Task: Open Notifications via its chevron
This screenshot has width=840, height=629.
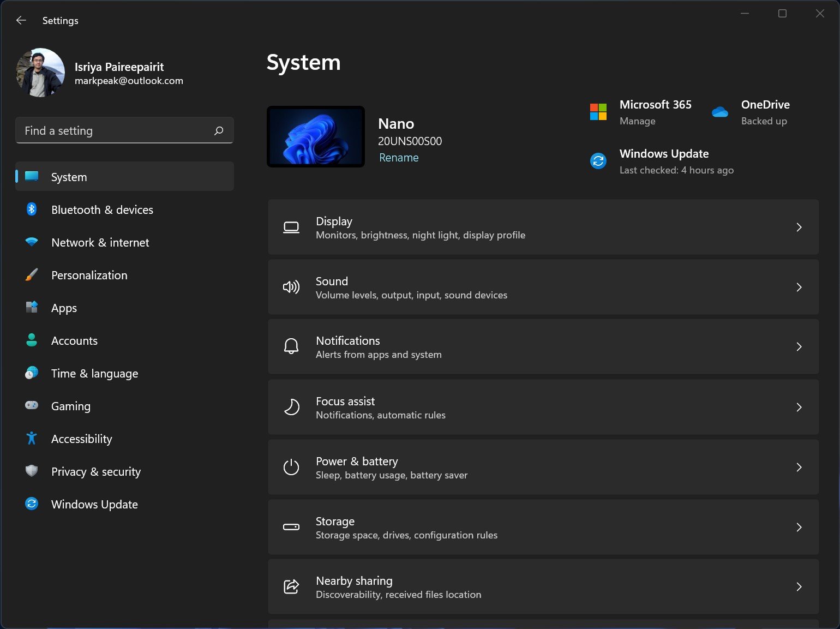Action: coord(799,346)
